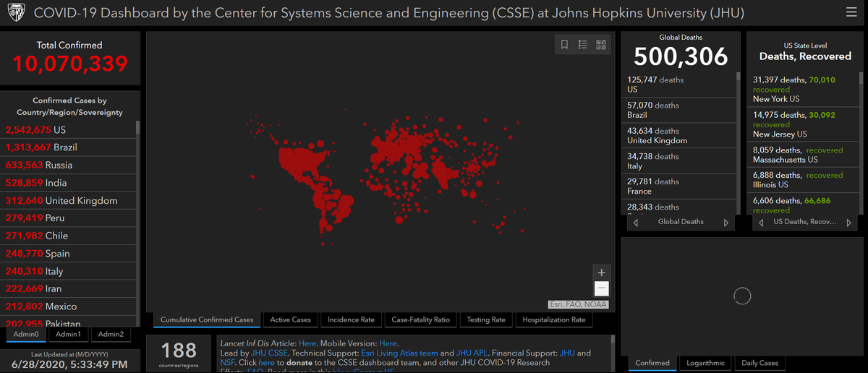The height and width of the screenshot is (373, 868).
Task: Select the Hospitalization Rate map tab
Action: [553, 320]
